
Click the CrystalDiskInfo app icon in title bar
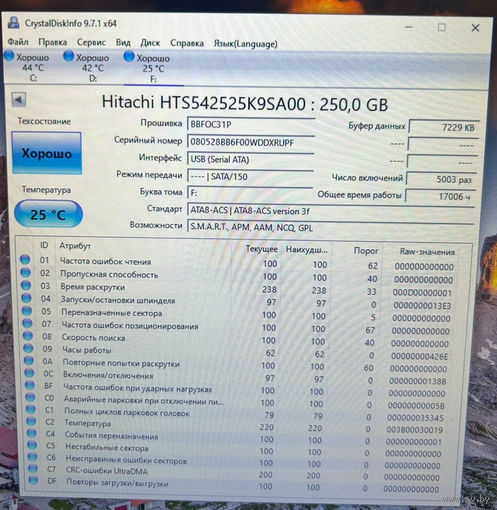(14, 23)
